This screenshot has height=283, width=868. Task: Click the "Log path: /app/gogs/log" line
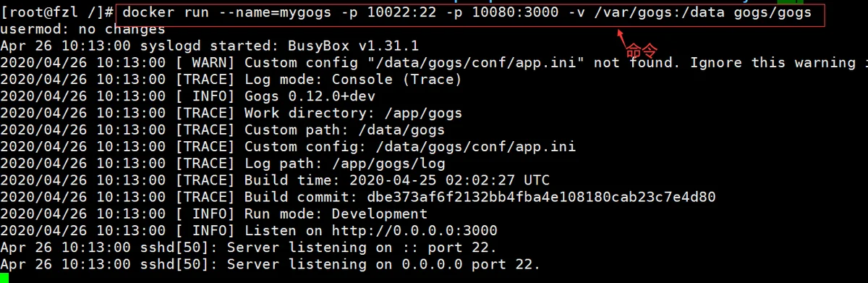point(223,164)
